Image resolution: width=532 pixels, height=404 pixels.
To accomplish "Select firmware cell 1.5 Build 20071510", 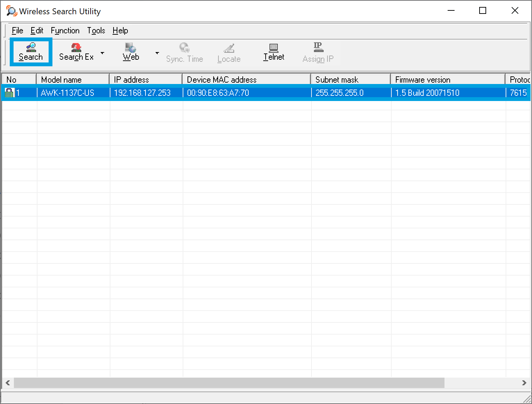I will point(448,93).
